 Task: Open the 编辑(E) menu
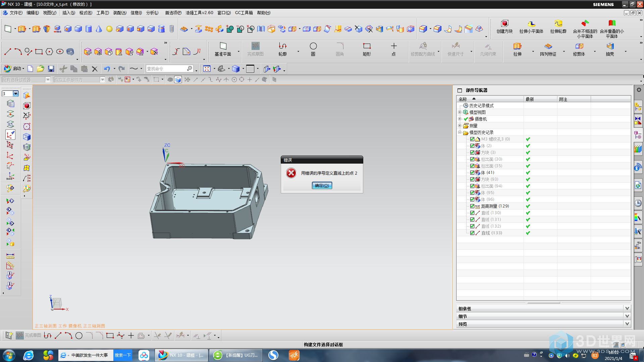(33, 13)
